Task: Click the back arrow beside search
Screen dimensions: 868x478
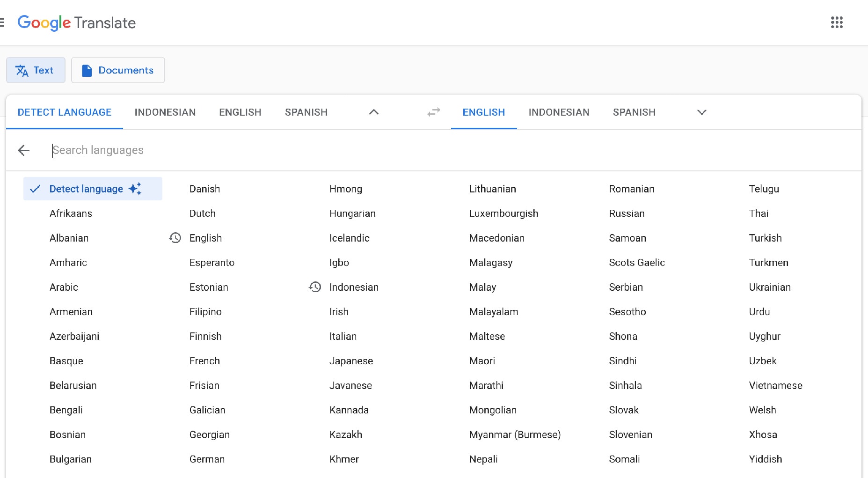Action: pyautogui.click(x=24, y=150)
